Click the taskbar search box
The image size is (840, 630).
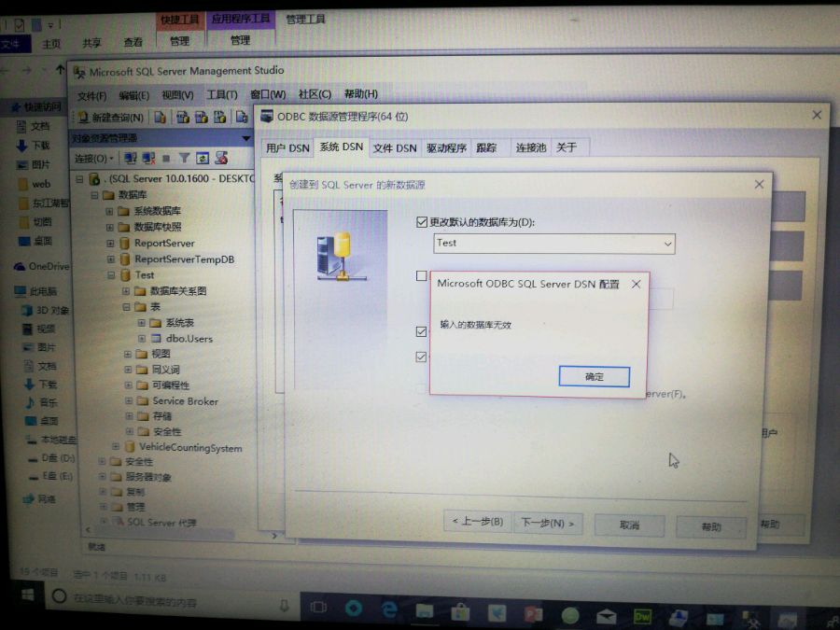pos(172,601)
